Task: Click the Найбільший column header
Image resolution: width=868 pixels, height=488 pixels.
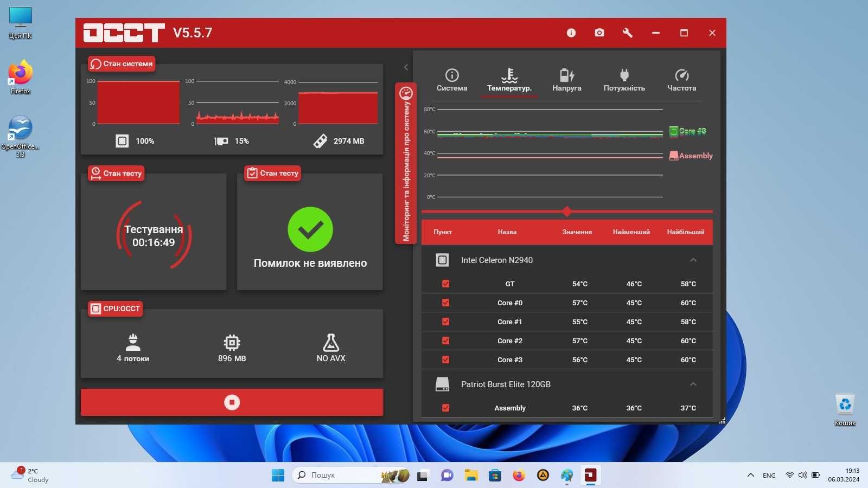Action: pyautogui.click(x=686, y=232)
